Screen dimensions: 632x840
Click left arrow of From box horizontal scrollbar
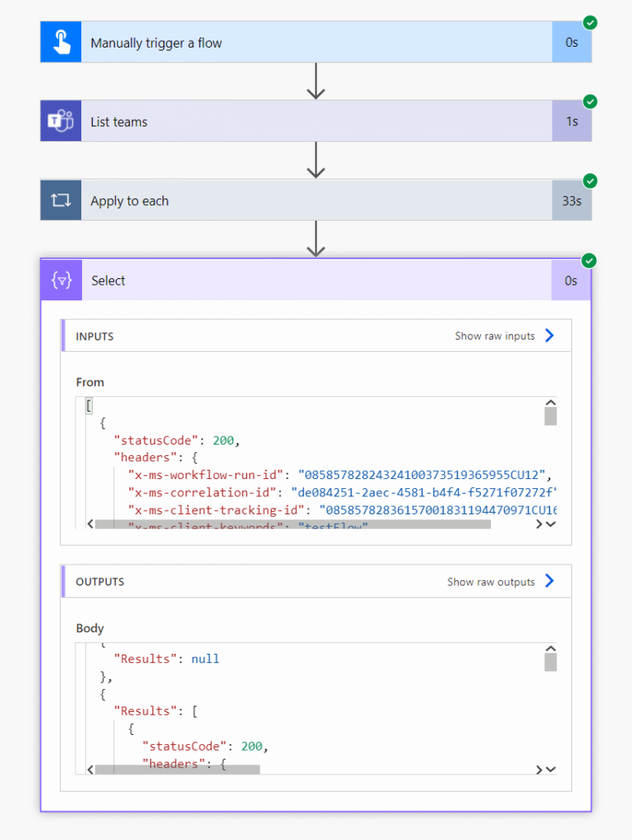point(90,524)
